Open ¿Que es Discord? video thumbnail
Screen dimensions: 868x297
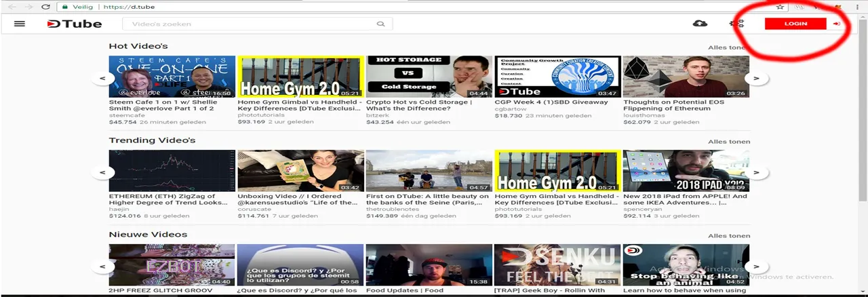click(300, 265)
